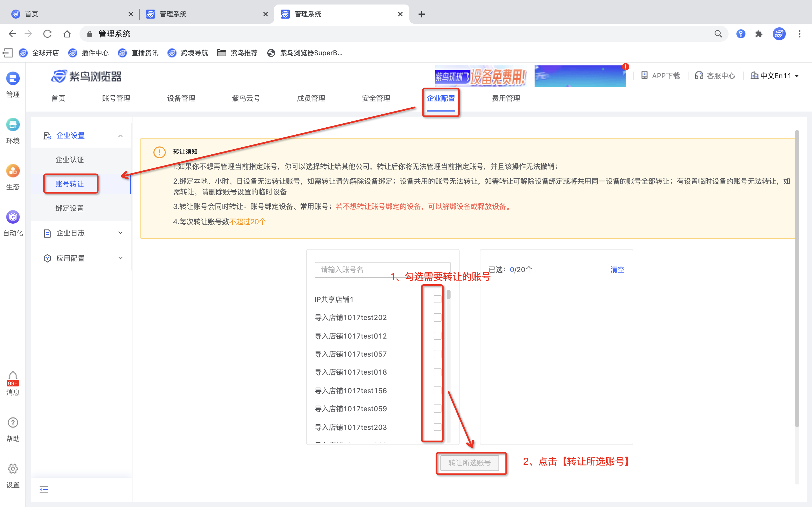812x507 pixels.
Task: Click the 转让所选账号 button
Action: [x=469, y=463]
